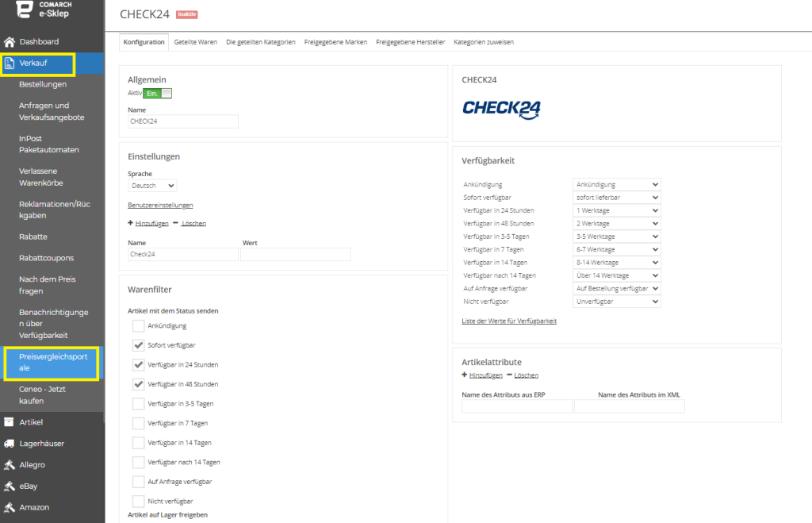Click the Lagerhäuser truck icon
Viewport: 812px width, 523px height.
click(x=9, y=444)
